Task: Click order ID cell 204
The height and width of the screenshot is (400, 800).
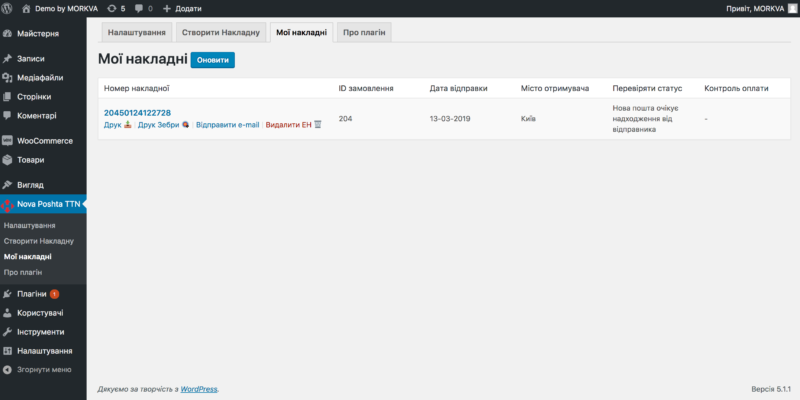Action: [x=345, y=119]
